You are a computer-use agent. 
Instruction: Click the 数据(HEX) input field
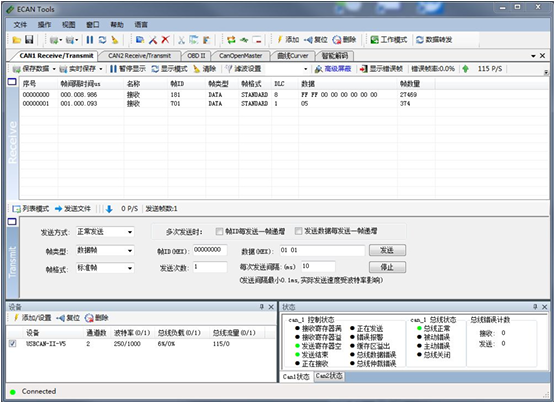coord(322,250)
